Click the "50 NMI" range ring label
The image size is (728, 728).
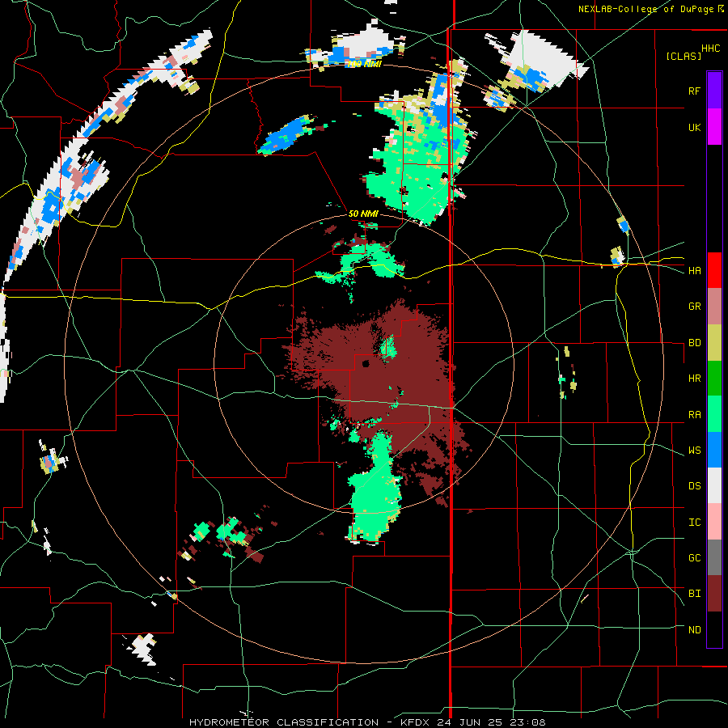click(x=363, y=214)
